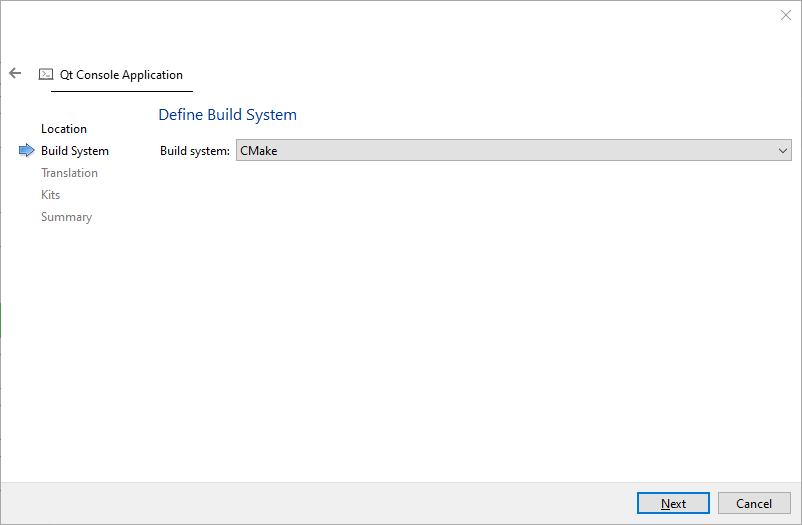802x525 pixels.
Task: Close the wizard with the X button
Action: [786, 15]
